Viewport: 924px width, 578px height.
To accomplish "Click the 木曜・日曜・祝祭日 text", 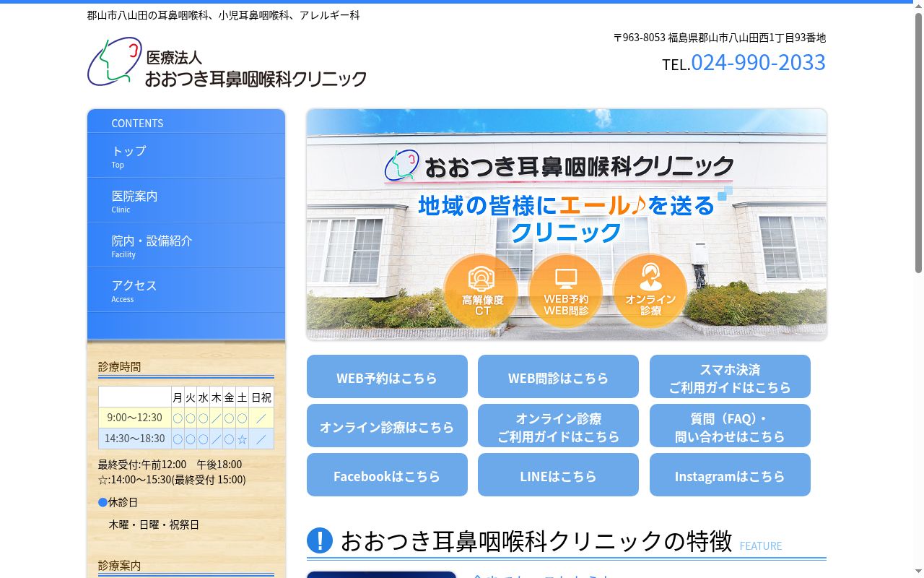I will pos(154,525).
